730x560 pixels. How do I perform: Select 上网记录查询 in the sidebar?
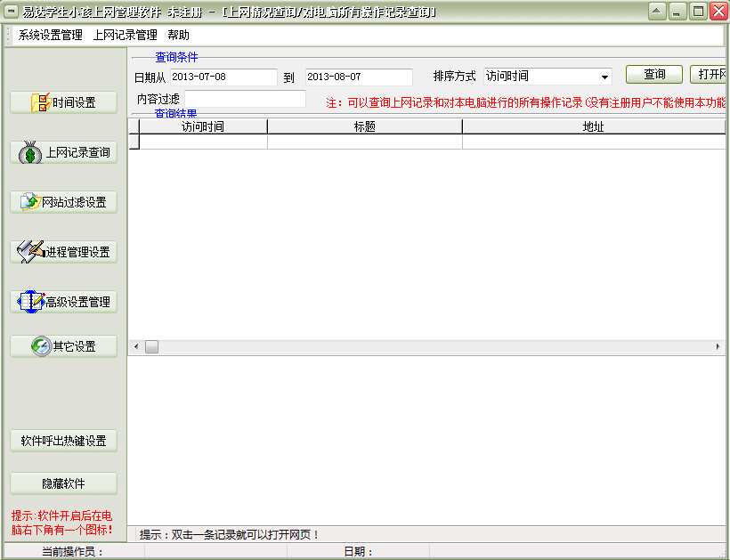[x=62, y=152]
